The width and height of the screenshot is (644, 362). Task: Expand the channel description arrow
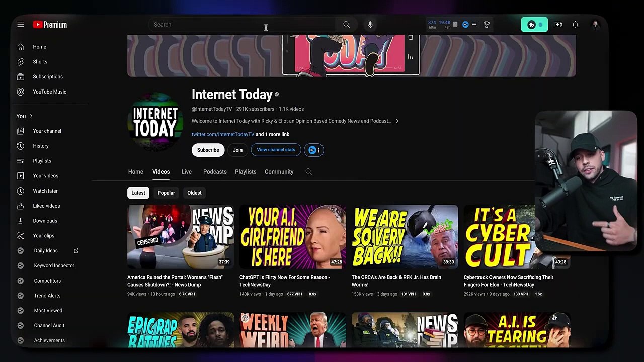[x=397, y=121]
